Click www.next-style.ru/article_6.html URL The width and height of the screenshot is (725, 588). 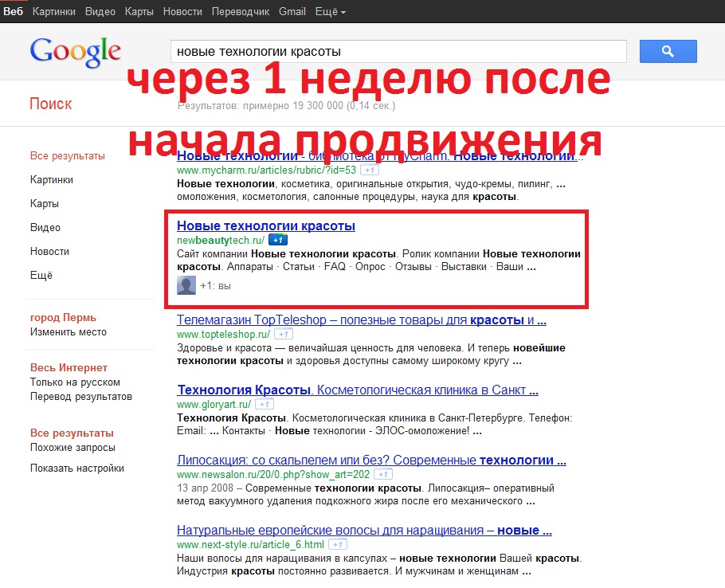click(251, 544)
